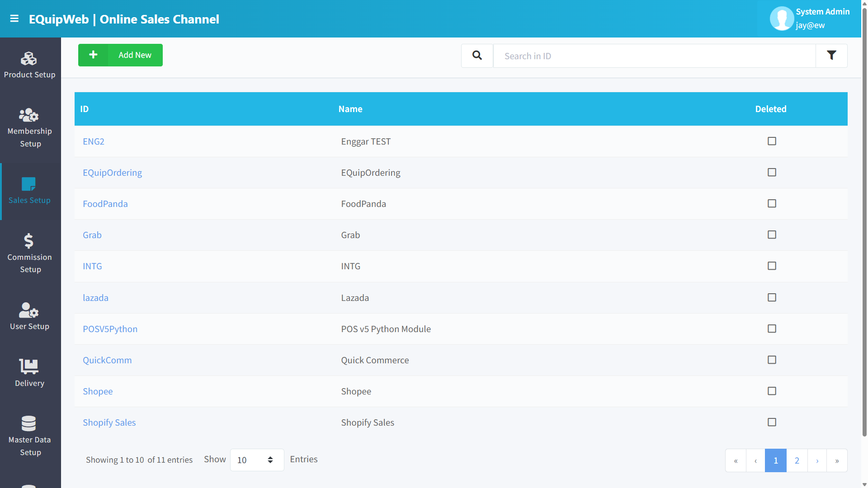Open the lazada channel link
The width and height of the screenshot is (868, 488).
(x=95, y=298)
